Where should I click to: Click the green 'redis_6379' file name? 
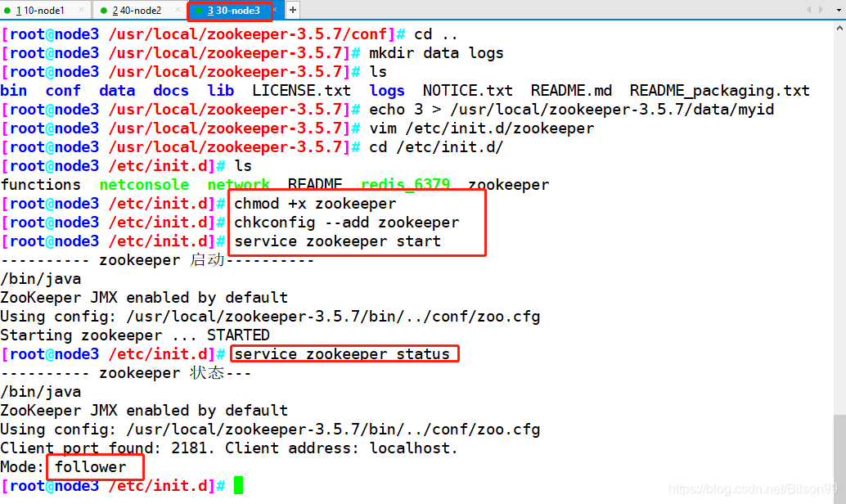pos(405,185)
